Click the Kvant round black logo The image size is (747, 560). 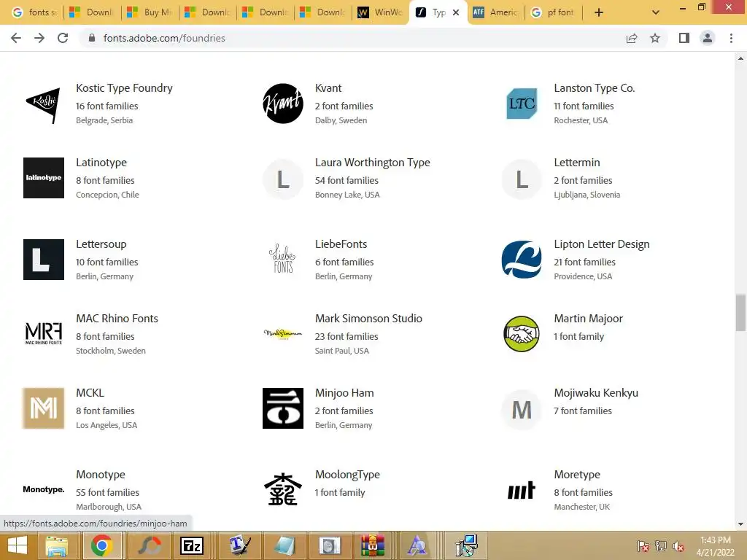click(x=283, y=104)
